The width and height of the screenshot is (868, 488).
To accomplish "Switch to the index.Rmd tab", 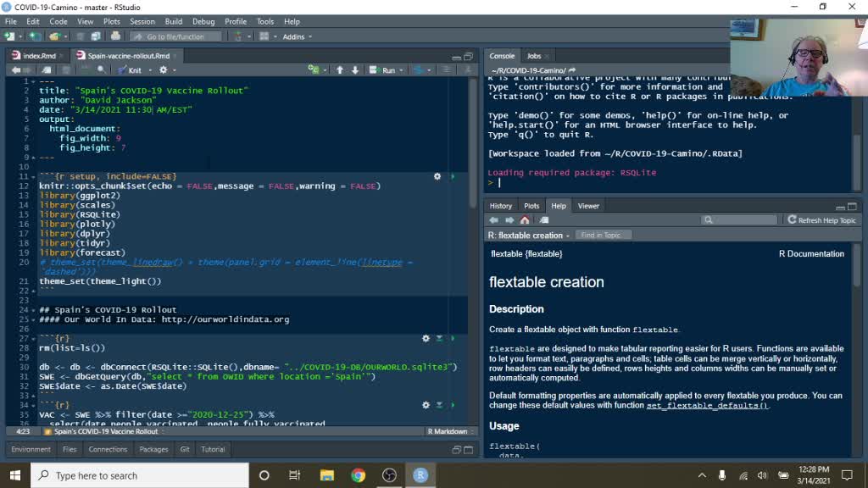I will [x=39, y=56].
